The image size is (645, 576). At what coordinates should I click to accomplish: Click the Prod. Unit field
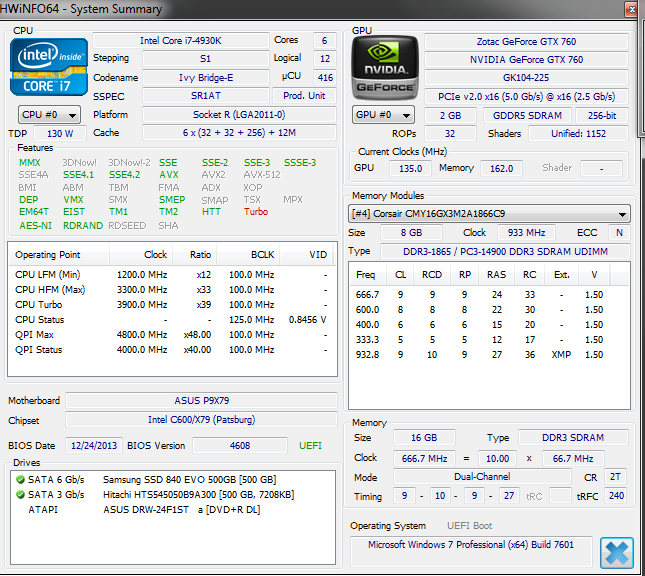click(304, 96)
